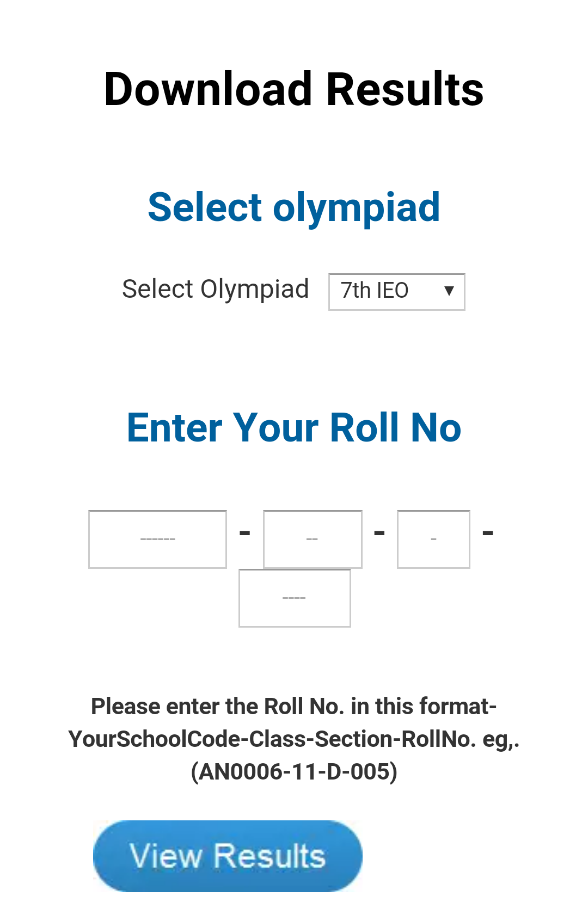The height and width of the screenshot is (902, 588).
Task: Click inside the smallest input box
Action: click(433, 539)
